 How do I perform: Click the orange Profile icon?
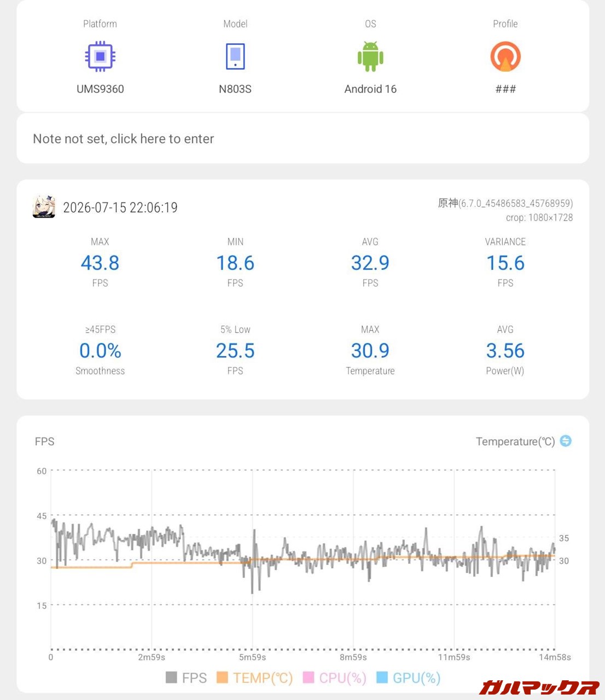(x=505, y=56)
